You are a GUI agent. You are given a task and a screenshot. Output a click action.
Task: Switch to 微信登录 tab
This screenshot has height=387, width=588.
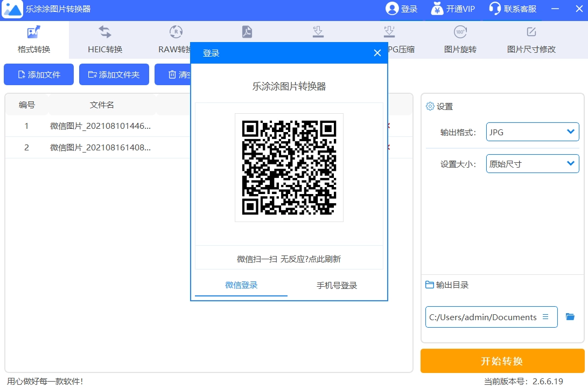click(241, 285)
